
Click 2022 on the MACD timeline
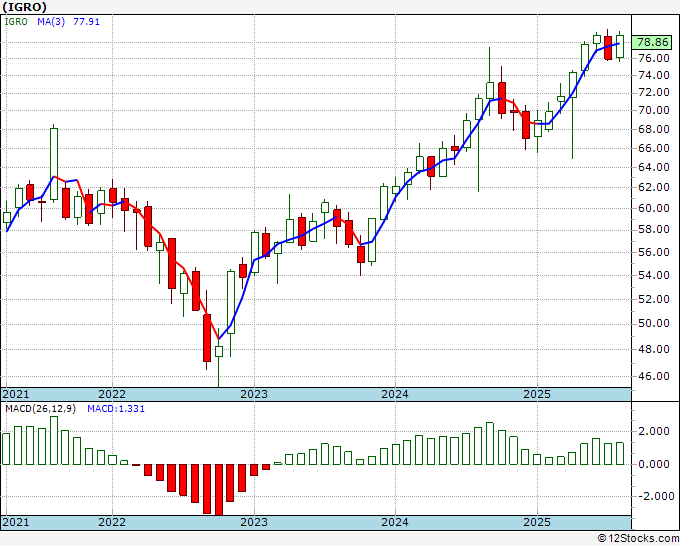point(112,522)
